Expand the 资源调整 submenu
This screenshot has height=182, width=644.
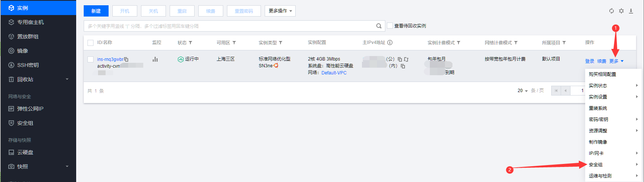613,131
